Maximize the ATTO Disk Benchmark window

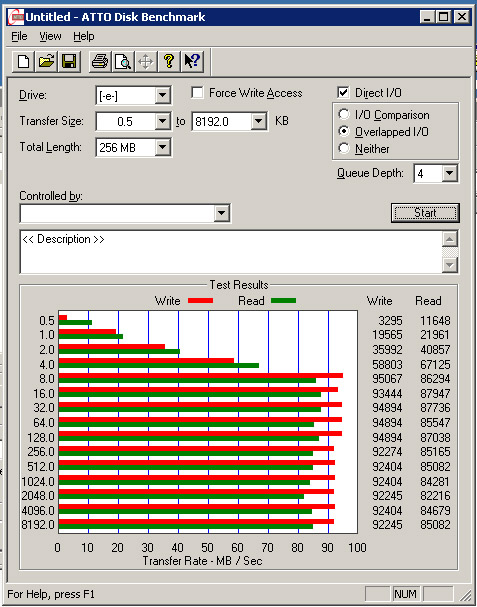click(x=443, y=17)
